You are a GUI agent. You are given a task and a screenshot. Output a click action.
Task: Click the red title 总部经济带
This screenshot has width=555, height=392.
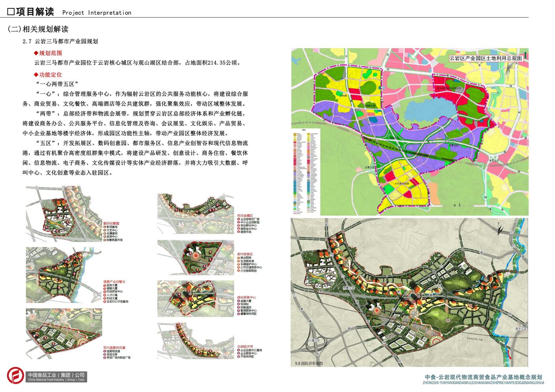click(245, 347)
